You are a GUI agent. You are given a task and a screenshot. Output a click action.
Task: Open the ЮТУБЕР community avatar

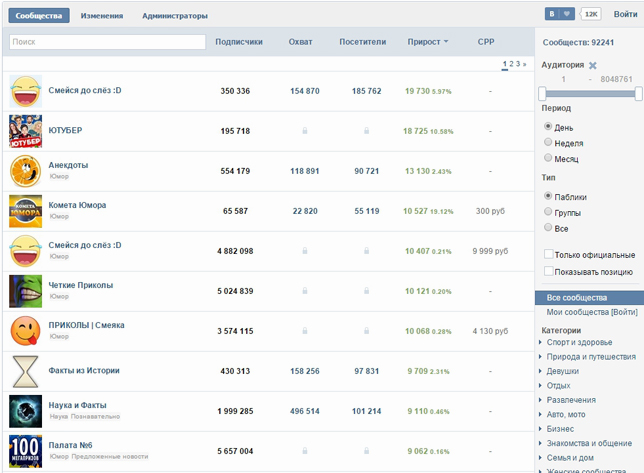point(25,131)
